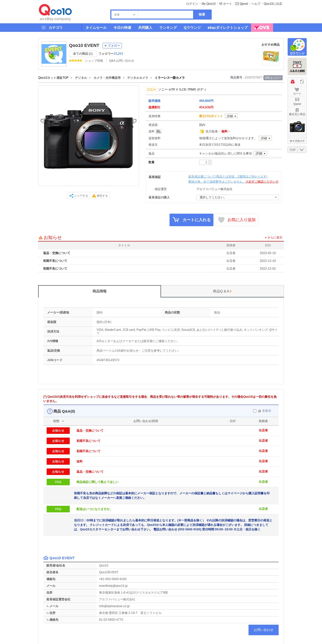Screen dimensions: 322x644
Task: Click the home icon beside Qoo10 EVENT
Action: [46, 558]
